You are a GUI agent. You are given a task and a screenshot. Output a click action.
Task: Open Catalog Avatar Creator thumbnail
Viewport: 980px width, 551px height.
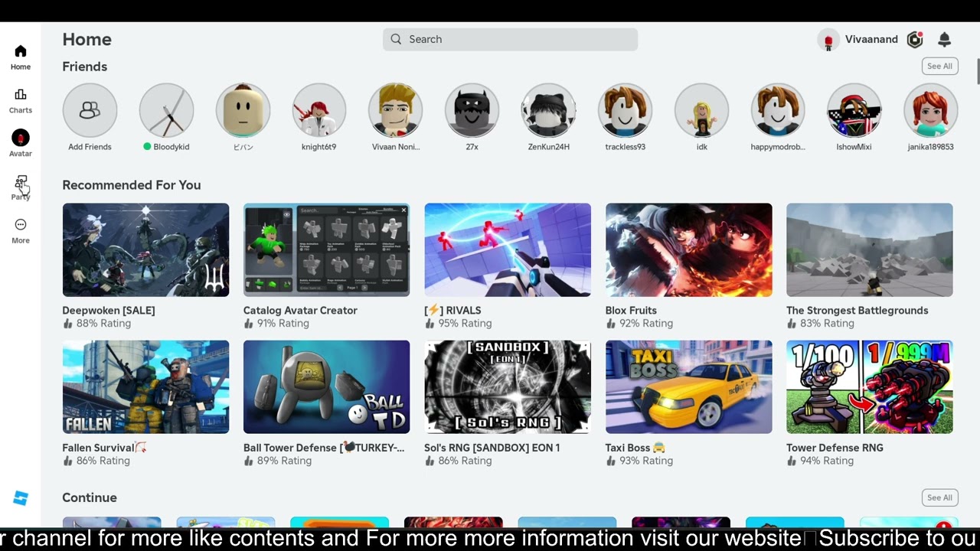pos(326,249)
